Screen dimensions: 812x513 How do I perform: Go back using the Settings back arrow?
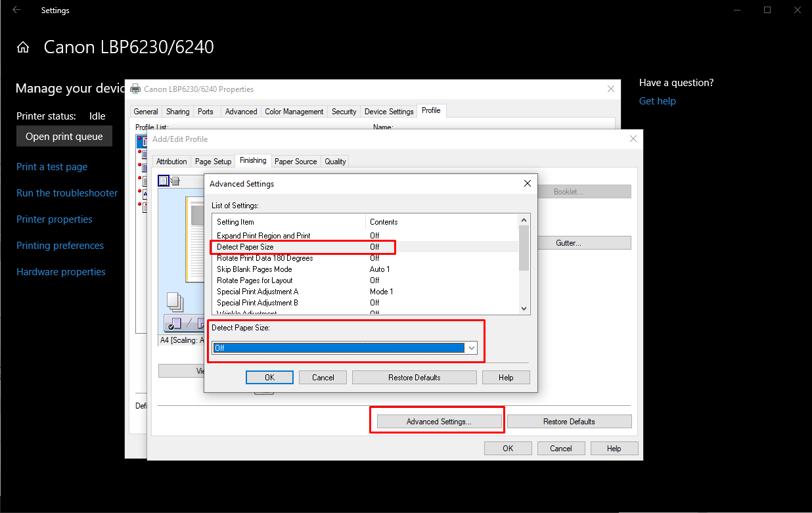click(x=16, y=10)
